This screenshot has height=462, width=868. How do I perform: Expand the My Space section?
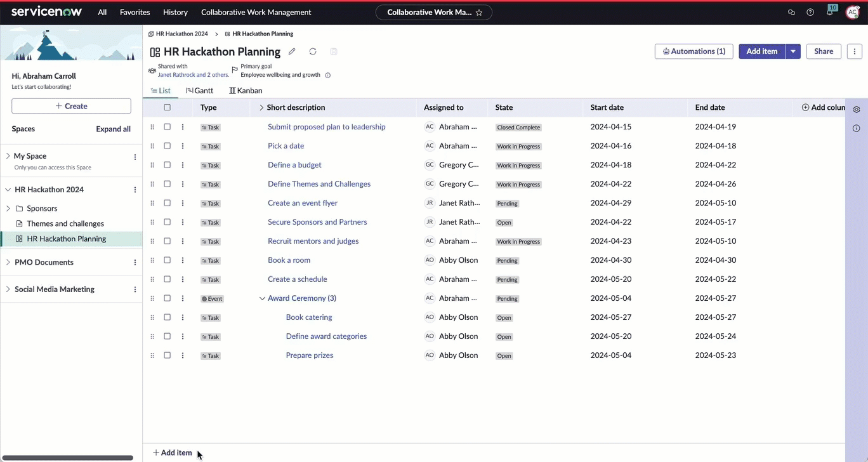[x=8, y=156]
